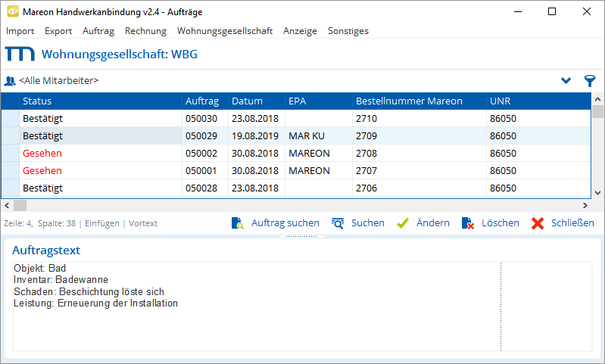Click the filter funnel icon
The height and width of the screenshot is (364, 605).
[589, 80]
